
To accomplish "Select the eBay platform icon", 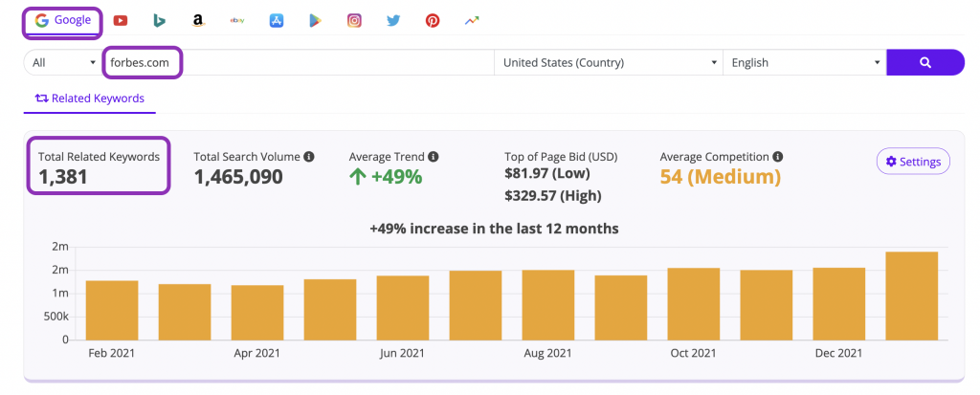I will 236,20.
